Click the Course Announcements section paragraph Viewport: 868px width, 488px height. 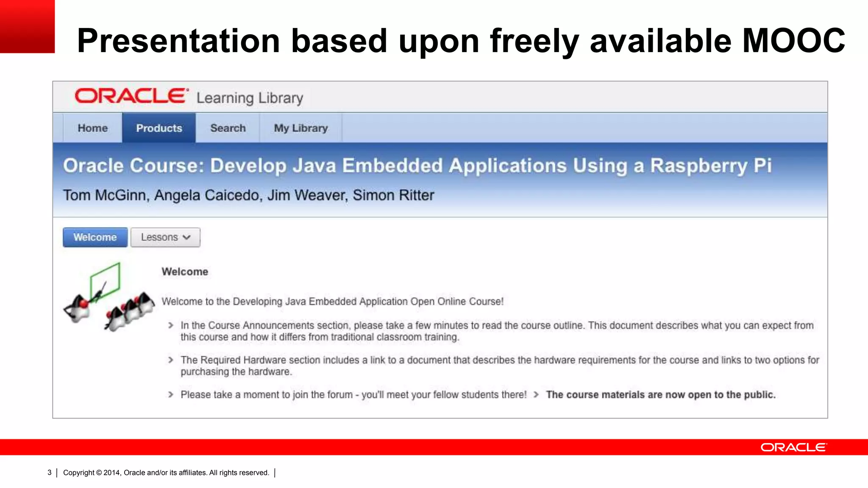point(497,331)
